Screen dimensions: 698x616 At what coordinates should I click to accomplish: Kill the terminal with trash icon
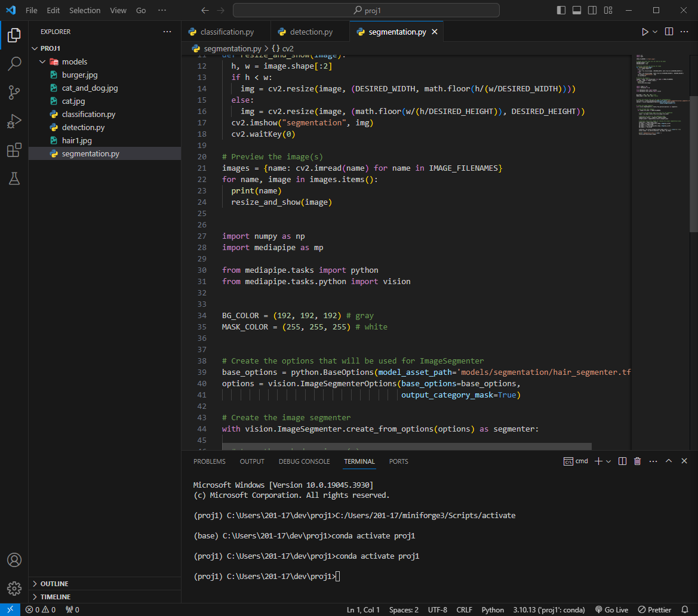point(638,461)
